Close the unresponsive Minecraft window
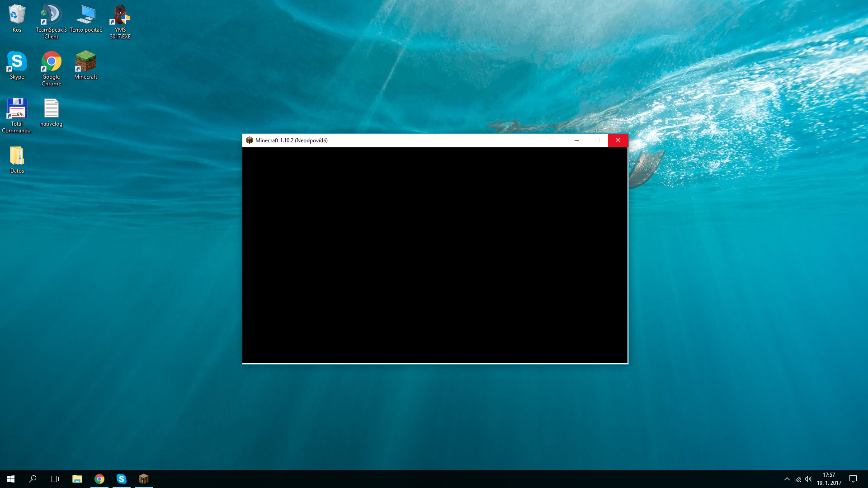This screenshot has height=488, width=868. pos(618,141)
